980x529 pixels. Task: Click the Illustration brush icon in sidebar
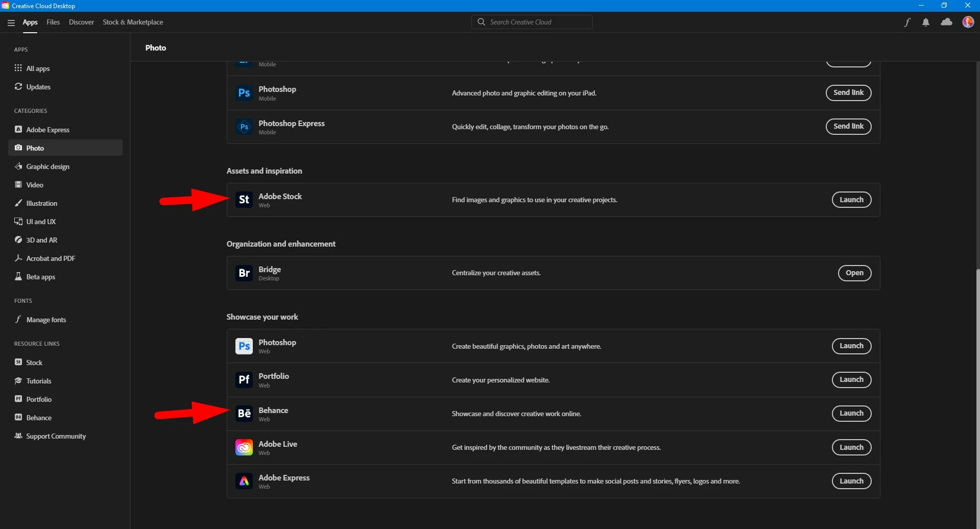18,203
